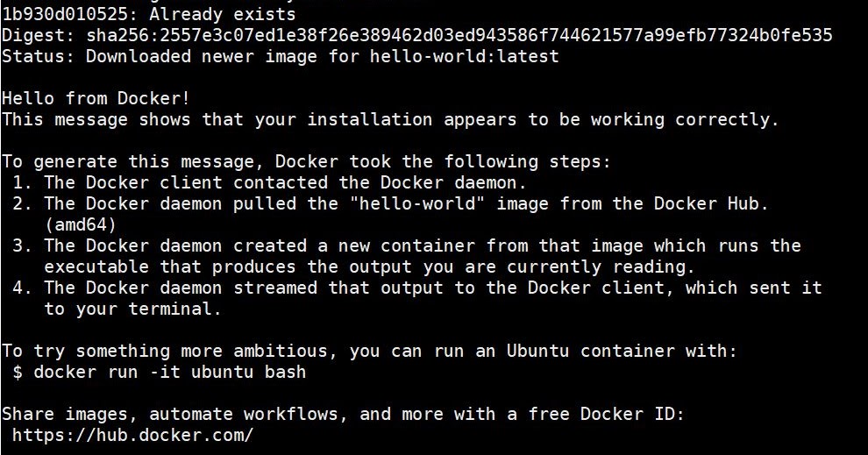The height and width of the screenshot is (455, 868).
Task: Click the "To generate this message" line
Action: click(x=306, y=161)
